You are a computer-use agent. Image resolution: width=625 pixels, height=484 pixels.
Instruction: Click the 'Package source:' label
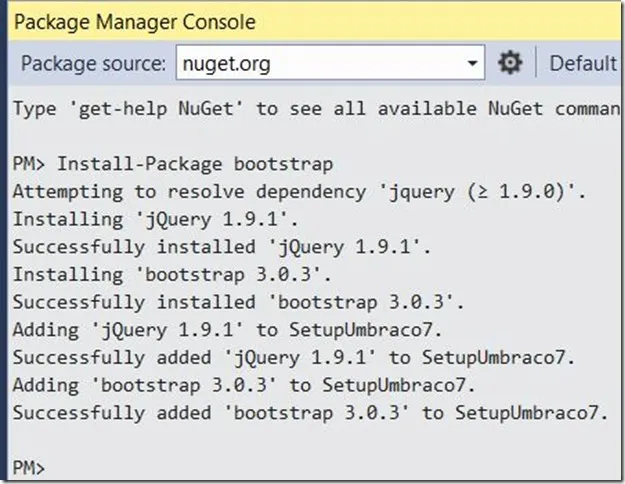click(93, 64)
